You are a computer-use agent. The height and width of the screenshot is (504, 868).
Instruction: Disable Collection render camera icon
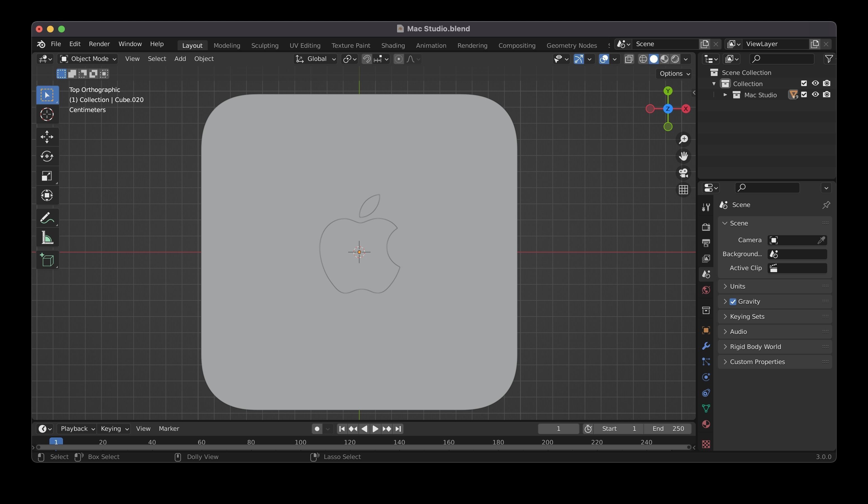coord(827,83)
